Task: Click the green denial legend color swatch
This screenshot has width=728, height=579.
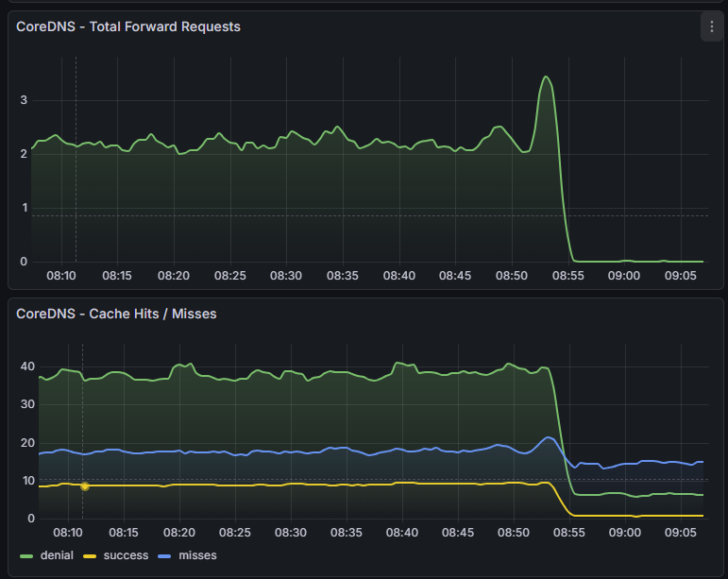Action: coord(27,556)
